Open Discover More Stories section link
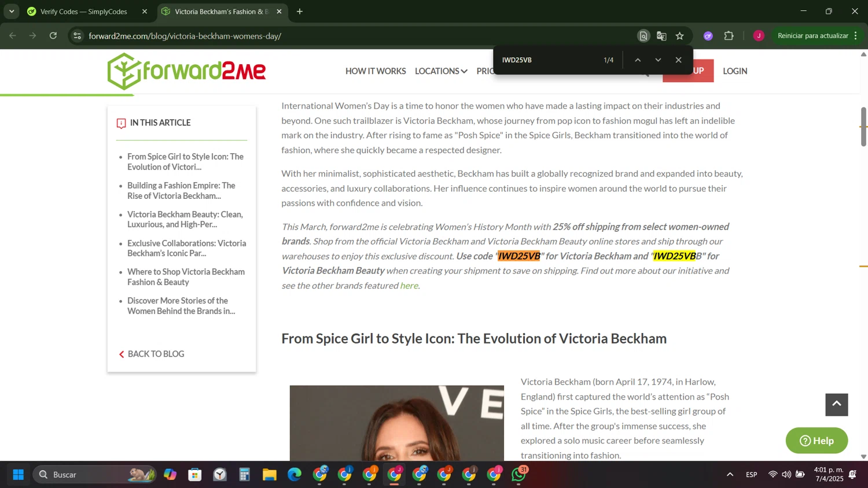Viewport: 868px width, 488px height. pyautogui.click(x=181, y=306)
